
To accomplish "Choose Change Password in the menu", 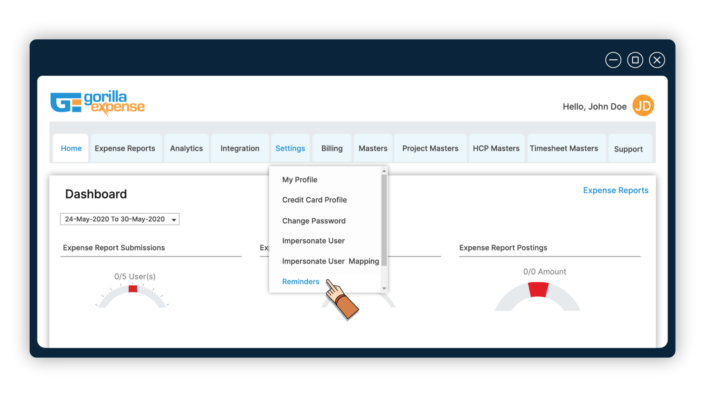I will click(314, 221).
